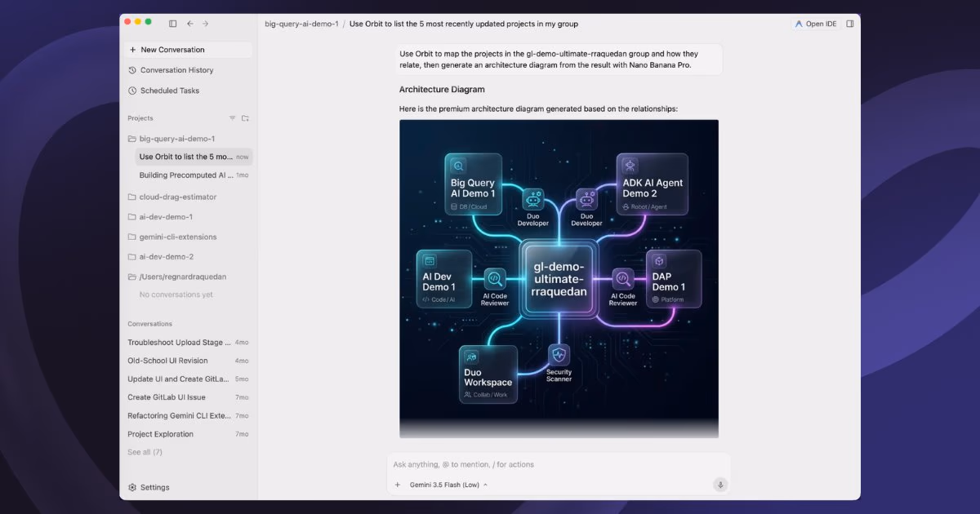Expand the cloud-drag-estimator project folder
Image resolution: width=980 pixels, height=514 pixels.
171,197
